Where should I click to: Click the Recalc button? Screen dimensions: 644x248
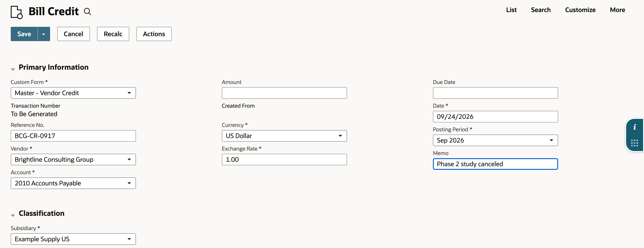click(x=113, y=34)
